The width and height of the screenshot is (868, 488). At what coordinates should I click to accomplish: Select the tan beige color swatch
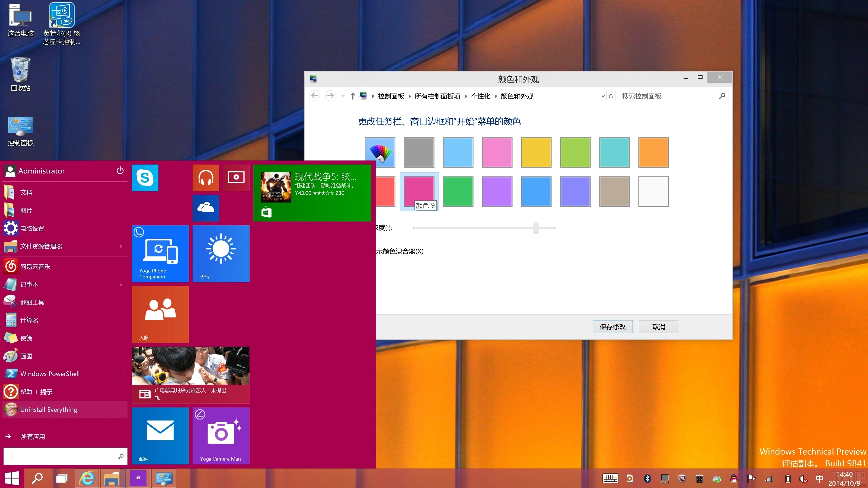coord(614,191)
